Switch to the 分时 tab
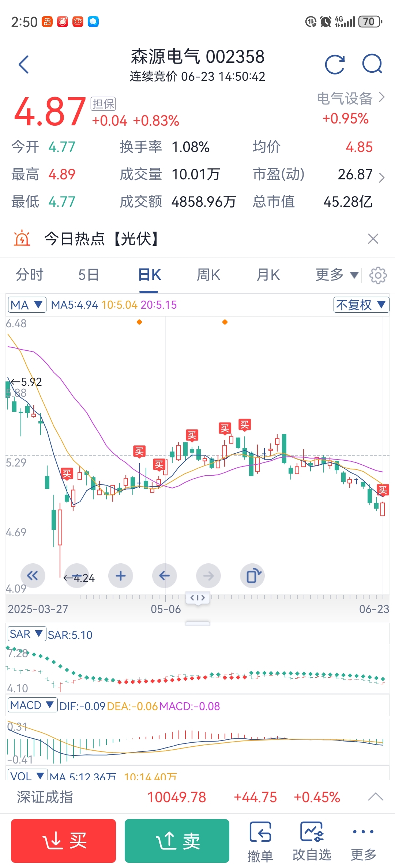 point(30,275)
